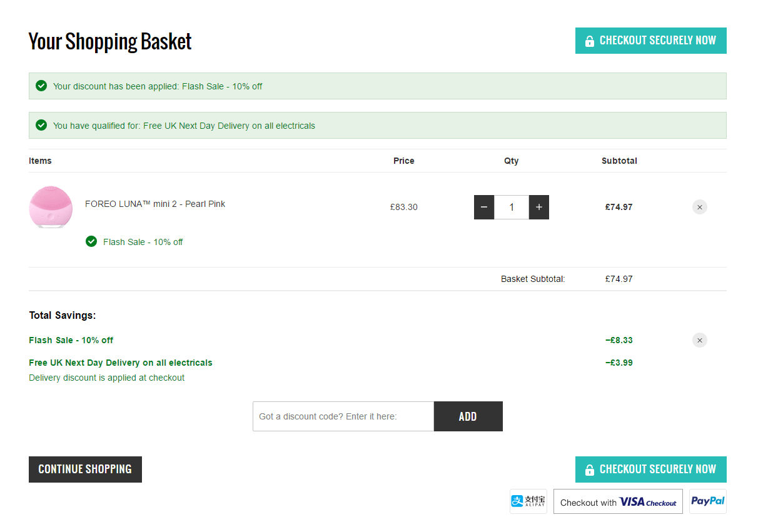Click the savings amount −£8.33
Image resolution: width=773 pixels, height=532 pixels.
click(x=619, y=340)
